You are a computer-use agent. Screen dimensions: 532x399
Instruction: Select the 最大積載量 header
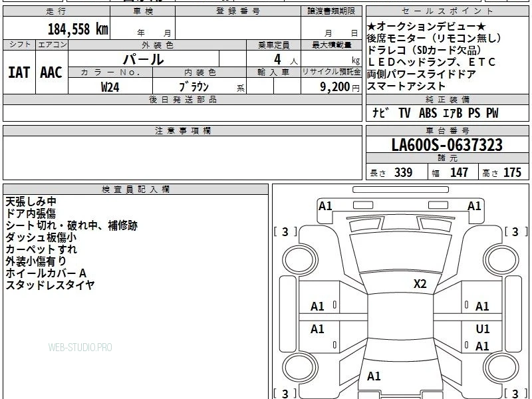point(331,45)
